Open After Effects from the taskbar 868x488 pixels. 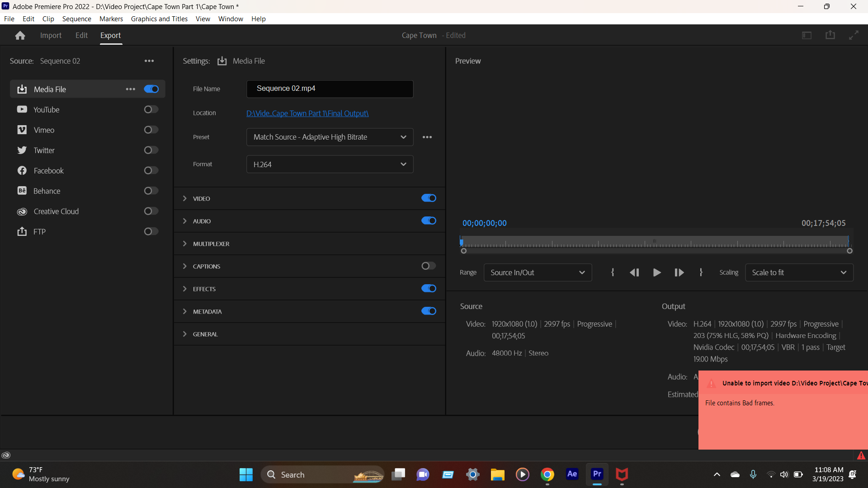[572, 474]
